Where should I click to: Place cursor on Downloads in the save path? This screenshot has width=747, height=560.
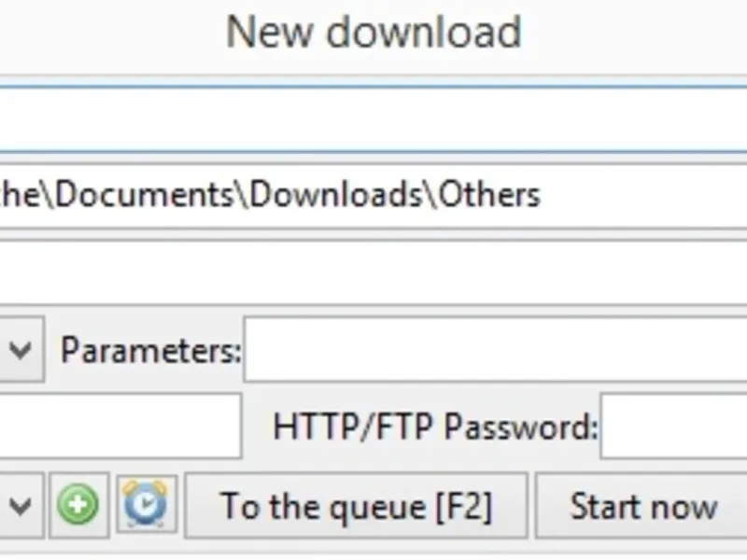point(332,195)
